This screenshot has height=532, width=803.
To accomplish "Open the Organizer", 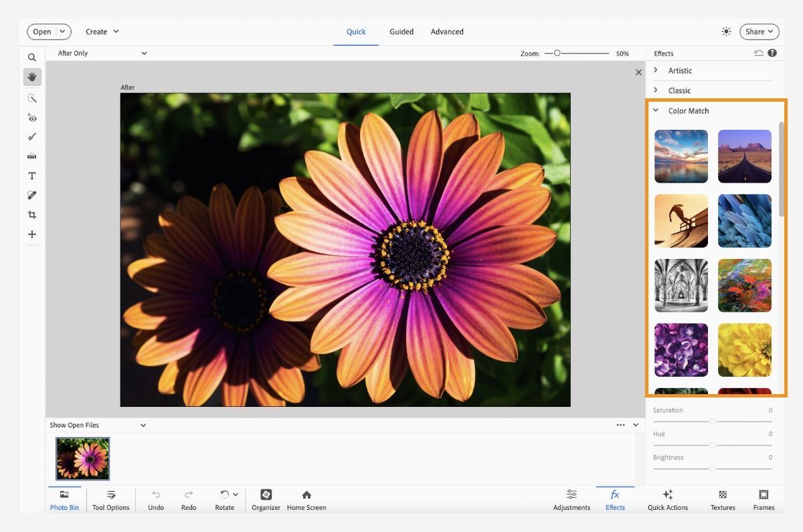I will click(x=266, y=499).
